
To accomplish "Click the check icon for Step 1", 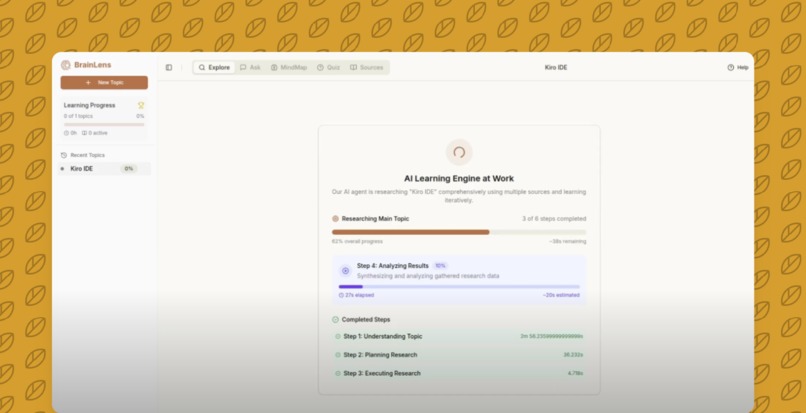I will point(338,336).
